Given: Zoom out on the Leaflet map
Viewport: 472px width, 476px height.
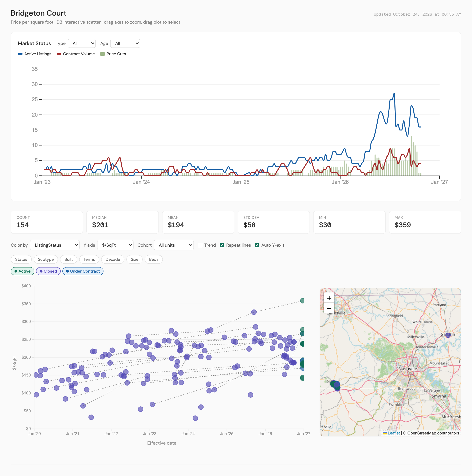Looking at the screenshot, I should 329,308.
